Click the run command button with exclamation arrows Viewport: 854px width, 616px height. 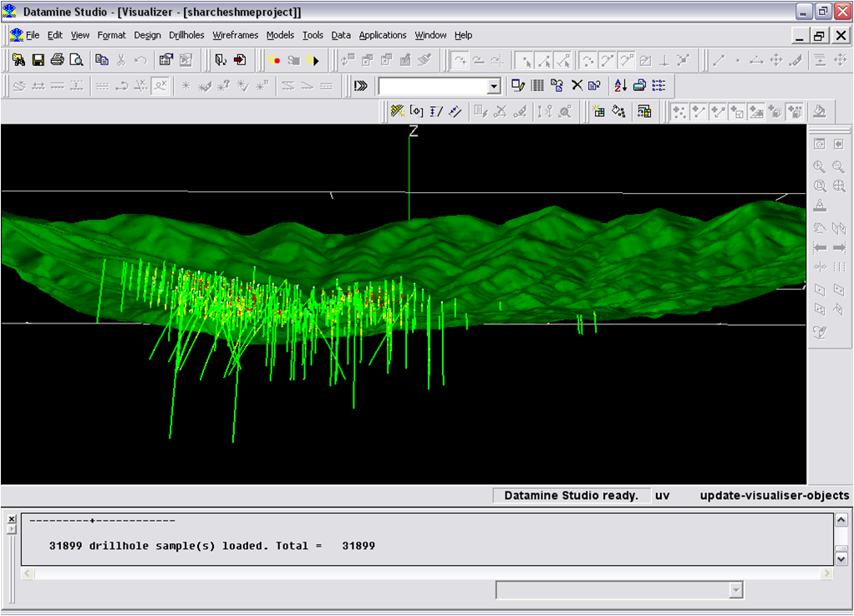[361, 85]
